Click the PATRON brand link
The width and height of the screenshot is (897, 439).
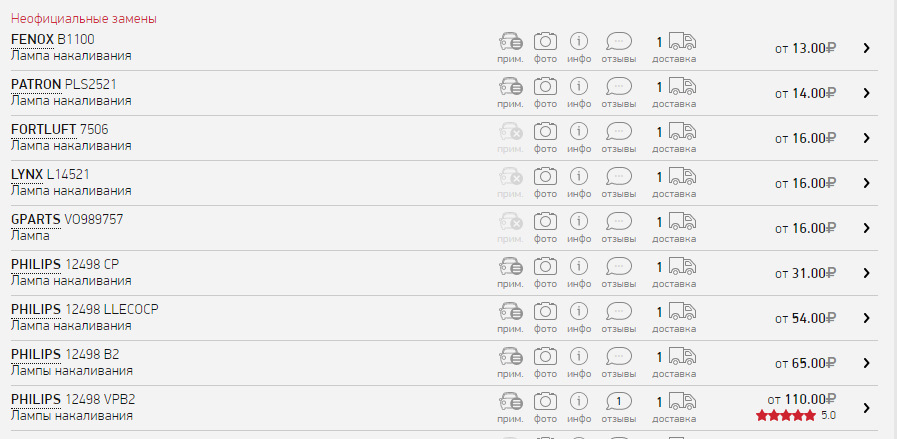tap(36, 84)
